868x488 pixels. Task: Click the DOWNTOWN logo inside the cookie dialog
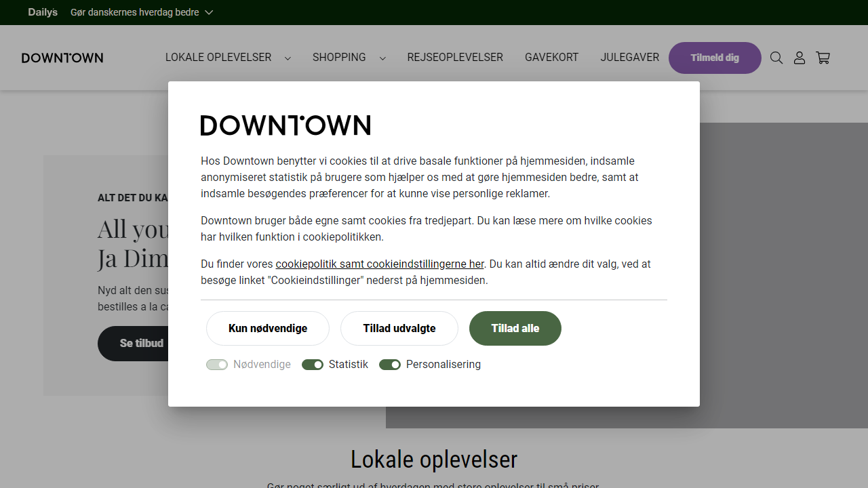(x=285, y=125)
